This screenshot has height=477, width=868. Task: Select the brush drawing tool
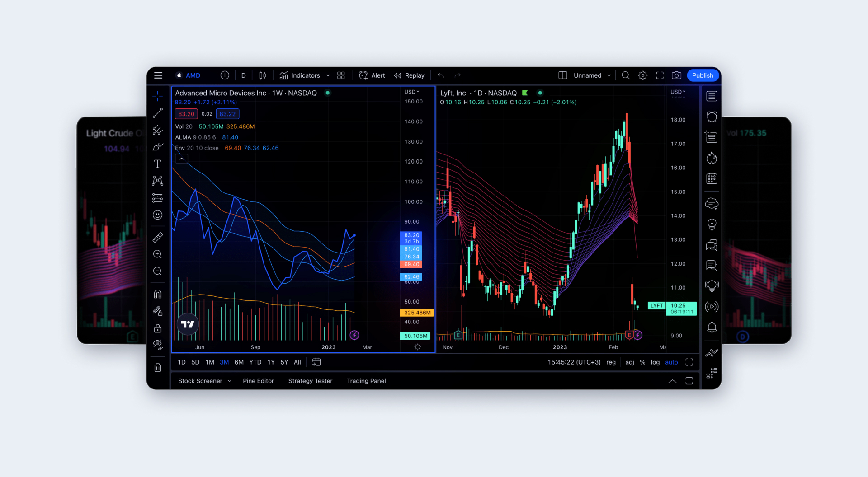157,147
